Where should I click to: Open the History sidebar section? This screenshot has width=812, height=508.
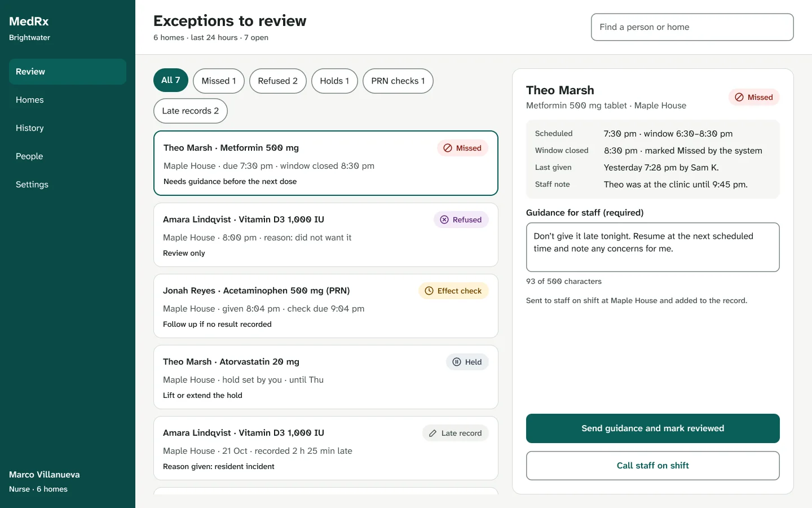[x=68, y=128]
